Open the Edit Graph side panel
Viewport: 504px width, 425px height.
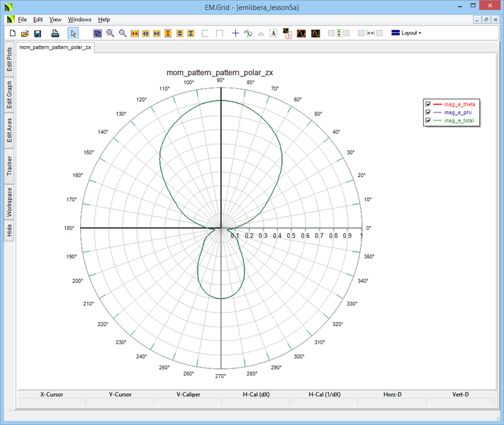(9, 94)
